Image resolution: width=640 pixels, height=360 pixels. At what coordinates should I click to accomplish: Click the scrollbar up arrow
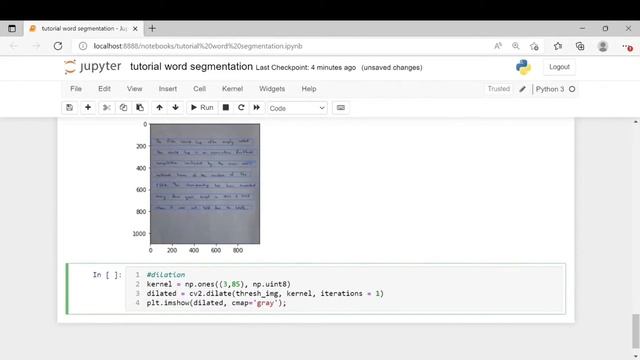(636, 122)
